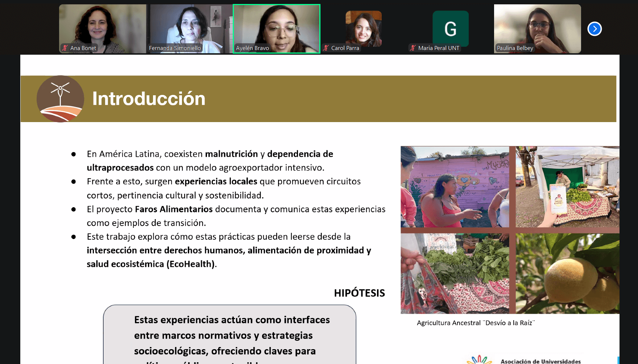Click Ana Bonet's muted microphone icon

pyautogui.click(x=65, y=48)
